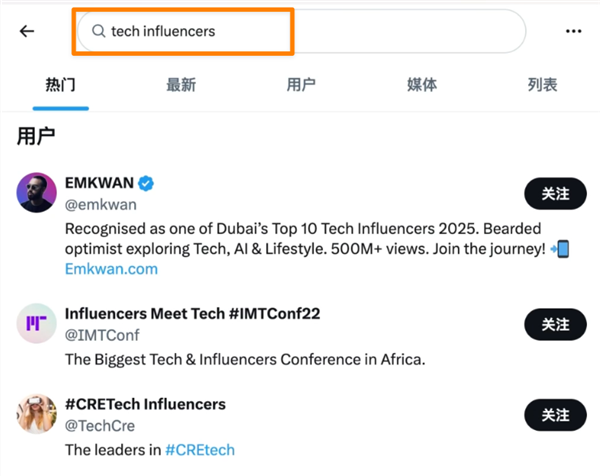Follow the #CRETech Influencers account

555,414
